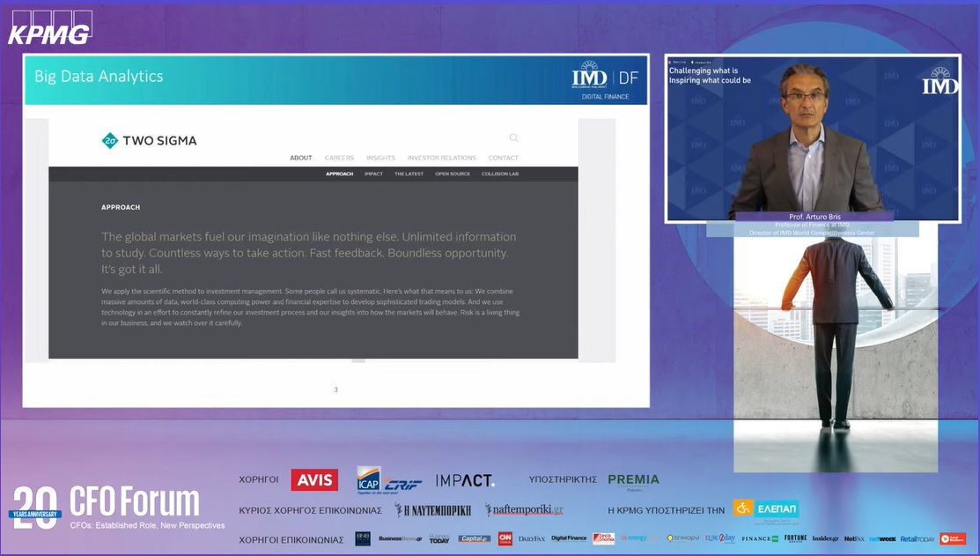Click slide page number 3
Image resolution: width=980 pixels, height=556 pixels.
tap(335, 389)
